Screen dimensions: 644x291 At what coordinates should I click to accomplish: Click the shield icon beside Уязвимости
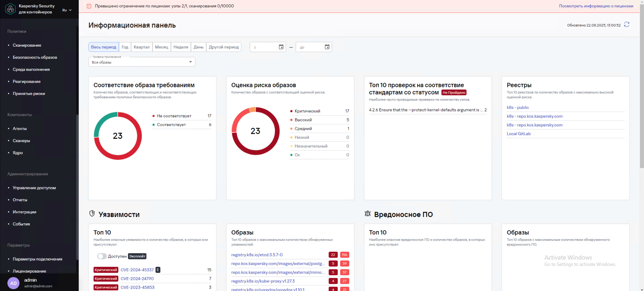pos(92,214)
